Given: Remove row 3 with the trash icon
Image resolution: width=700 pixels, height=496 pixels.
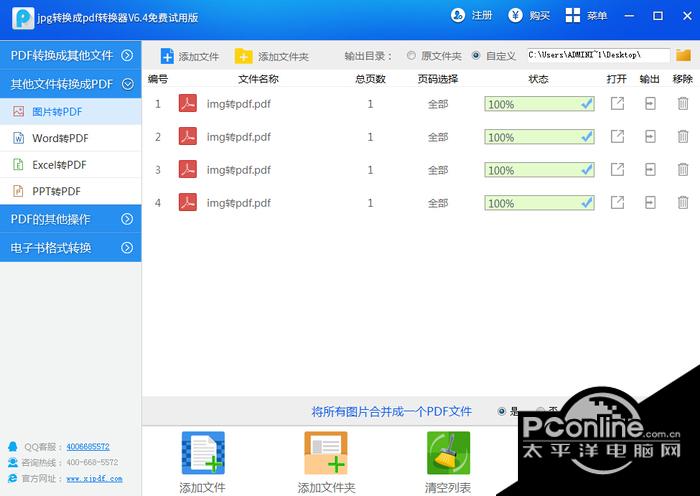Looking at the screenshot, I should pos(683,170).
